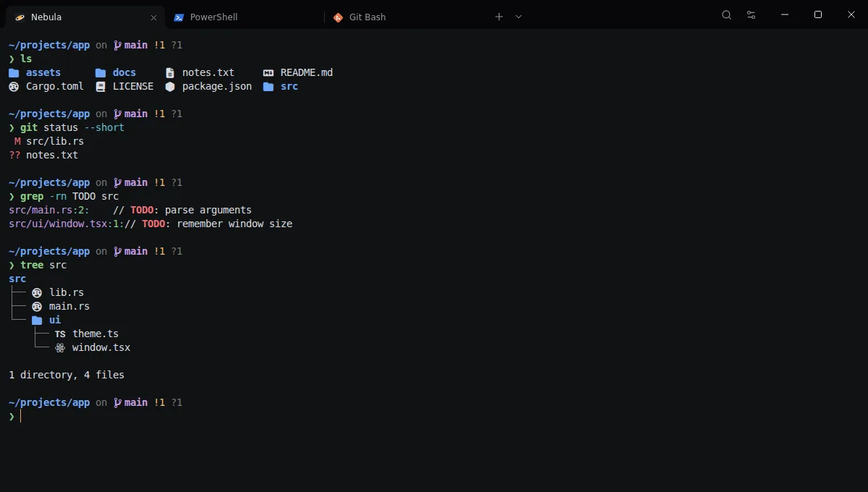Click the assets folder icon

(x=14, y=72)
